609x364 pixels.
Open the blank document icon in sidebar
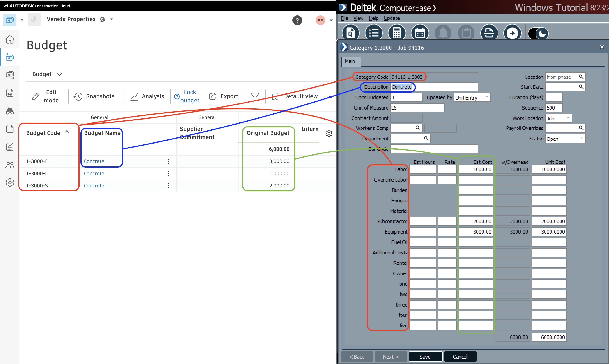click(x=10, y=129)
